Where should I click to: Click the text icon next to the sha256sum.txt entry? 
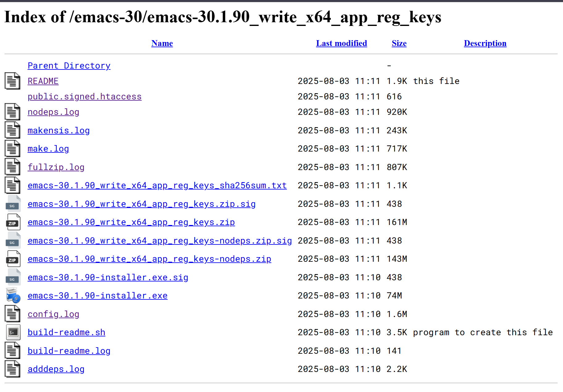[12, 185]
